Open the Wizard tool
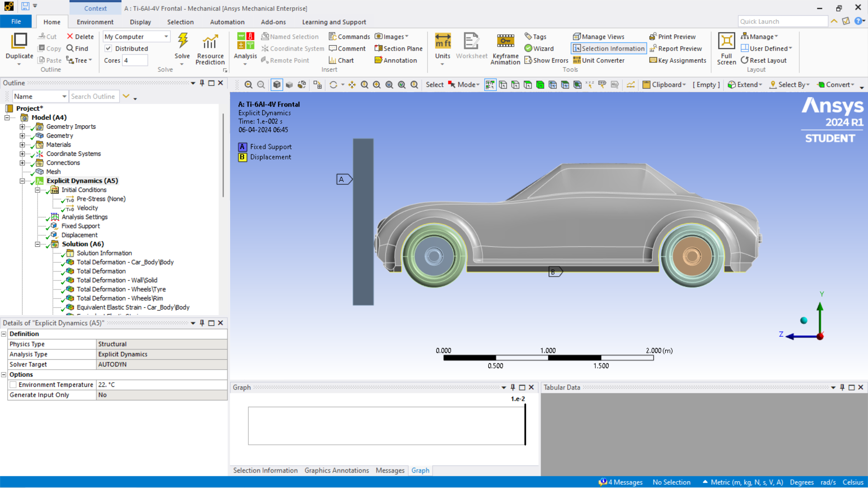Screen dimensions: 868x488 pos(539,48)
